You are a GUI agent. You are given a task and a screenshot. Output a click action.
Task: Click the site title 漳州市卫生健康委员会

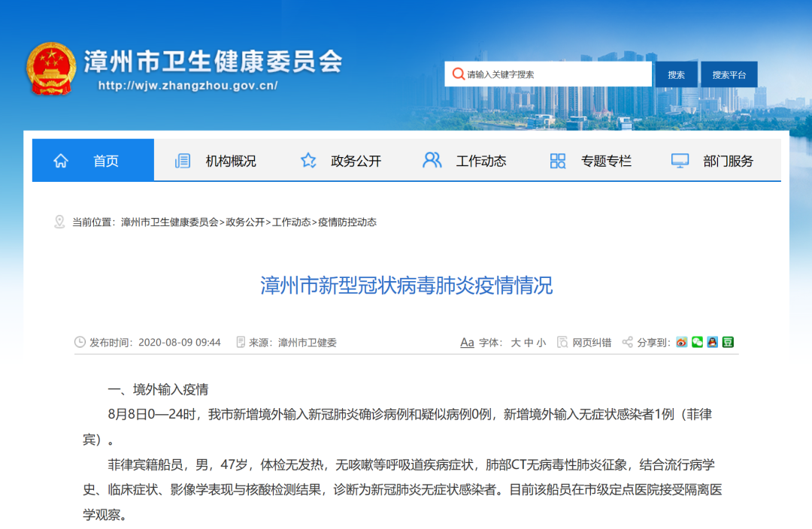pyautogui.click(x=213, y=62)
